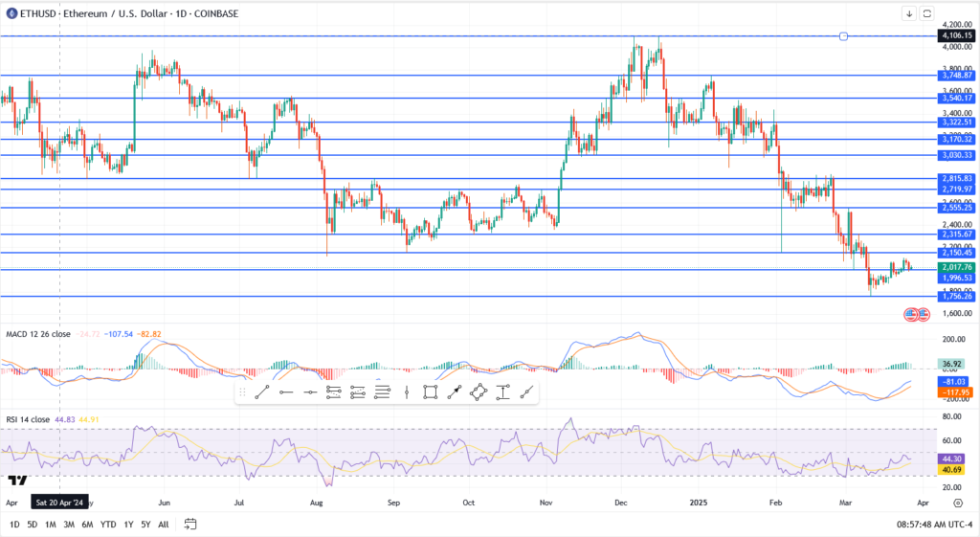Select the 5Y time range
Screen dimensions: 980x537
tap(145, 524)
